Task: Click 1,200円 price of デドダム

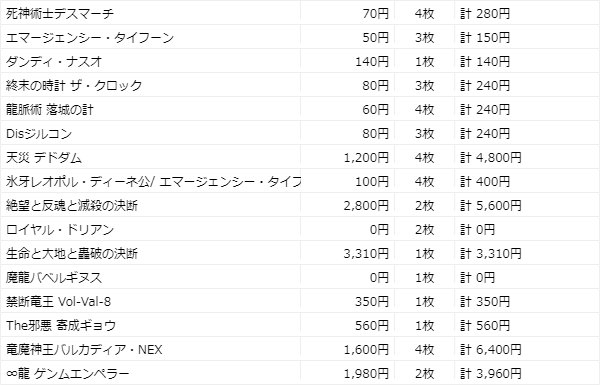Action: [x=366, y=158]
